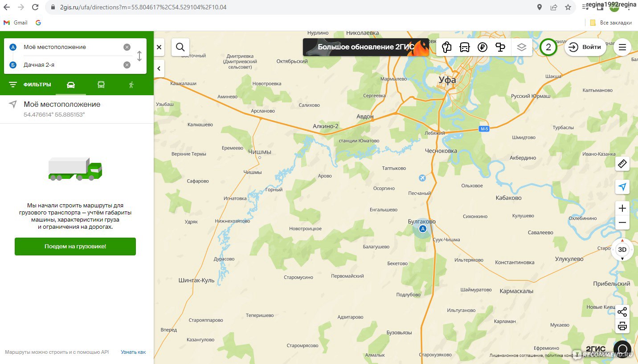Reload the current page
This screenshot has width=638, height=364.
click(x=35, y=7)
